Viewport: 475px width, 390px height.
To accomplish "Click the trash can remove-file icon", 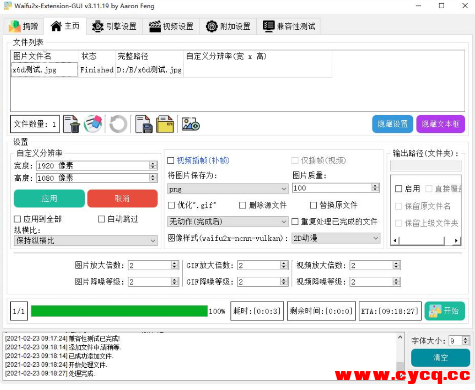I will (x=72, y=124).
